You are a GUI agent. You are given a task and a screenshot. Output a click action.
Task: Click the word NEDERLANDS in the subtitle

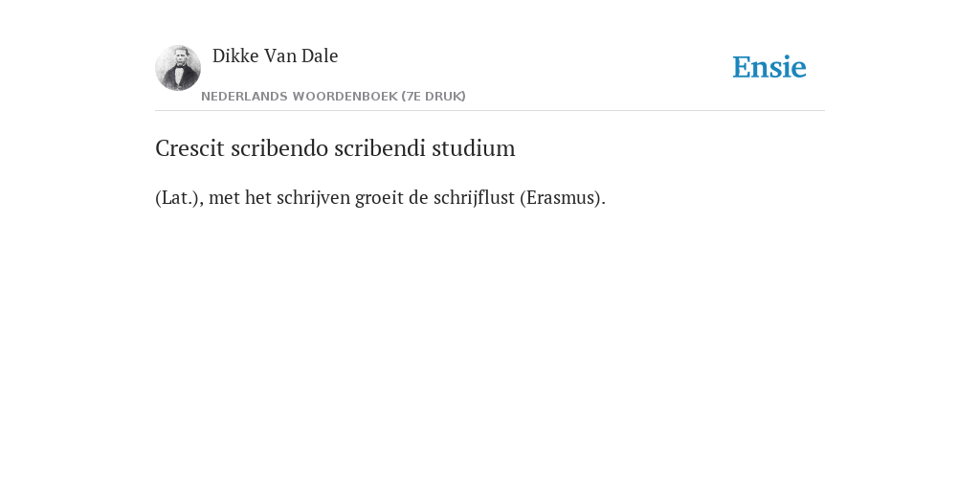pos(244,97)
